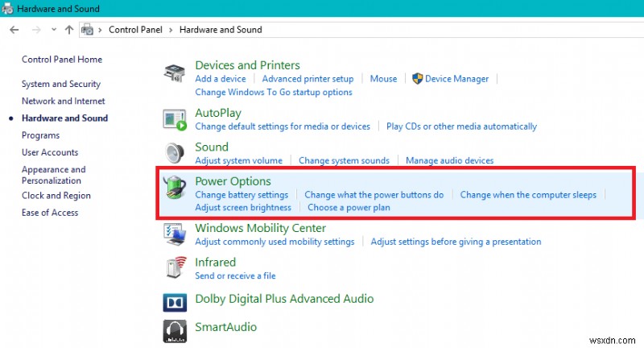This screenshot has width=644, height=348.
Task: Select System and Security in sidebar
Action: pos(61,84)
